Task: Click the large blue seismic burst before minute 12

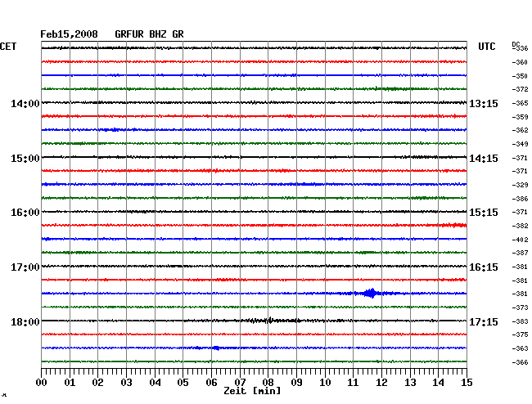Action: pyautogui.click(x=371, y=293)
